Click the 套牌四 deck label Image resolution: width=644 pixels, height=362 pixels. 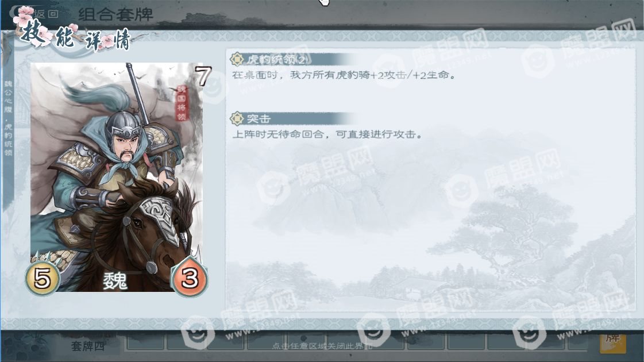[87, 346]
